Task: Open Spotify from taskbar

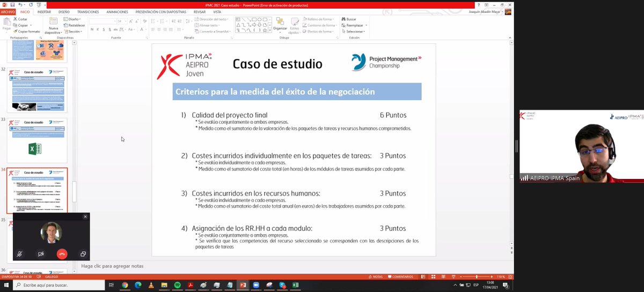Action: point(177,285)
